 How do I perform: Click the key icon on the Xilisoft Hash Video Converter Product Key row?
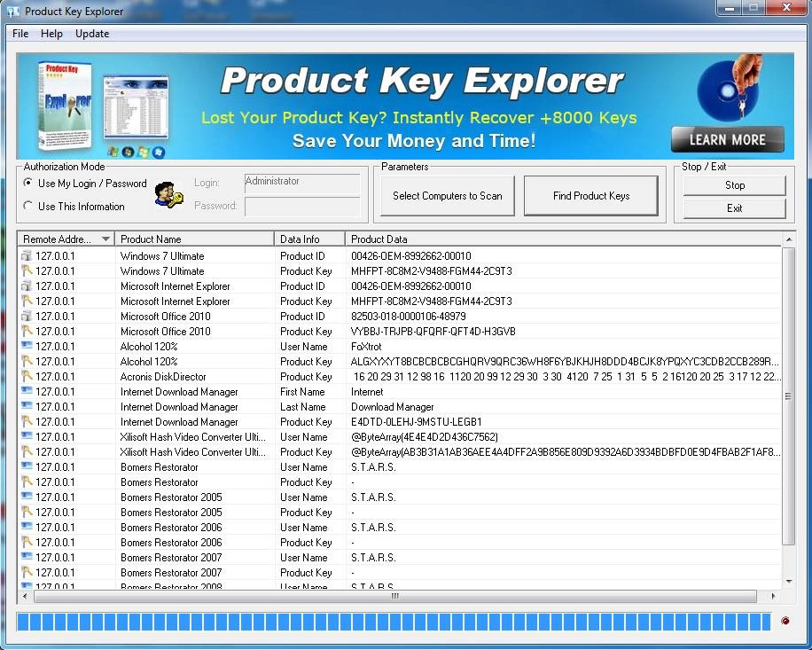coord(27,451)
